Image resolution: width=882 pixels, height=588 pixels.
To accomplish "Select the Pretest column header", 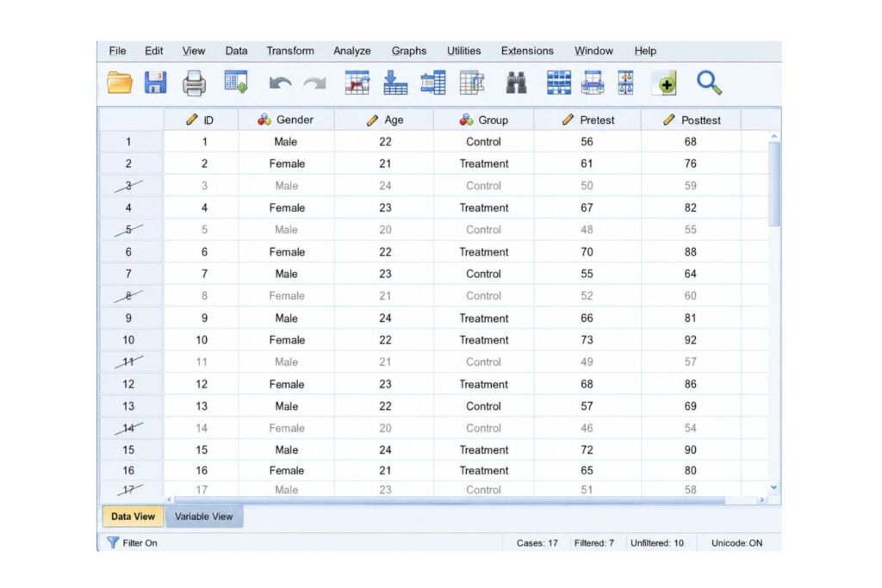I will 587,120.
